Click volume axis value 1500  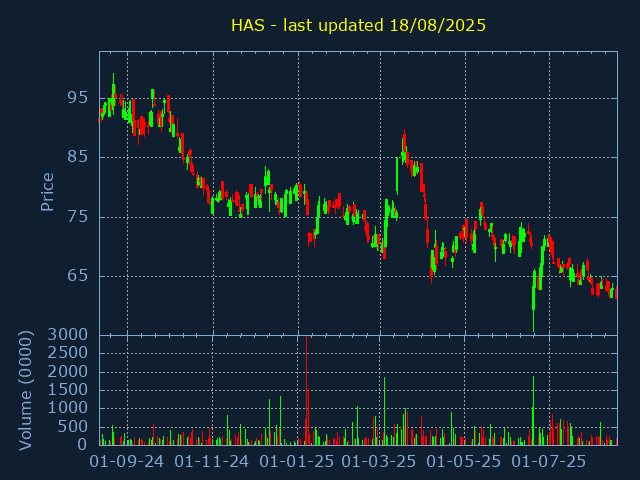pos(68,390)
